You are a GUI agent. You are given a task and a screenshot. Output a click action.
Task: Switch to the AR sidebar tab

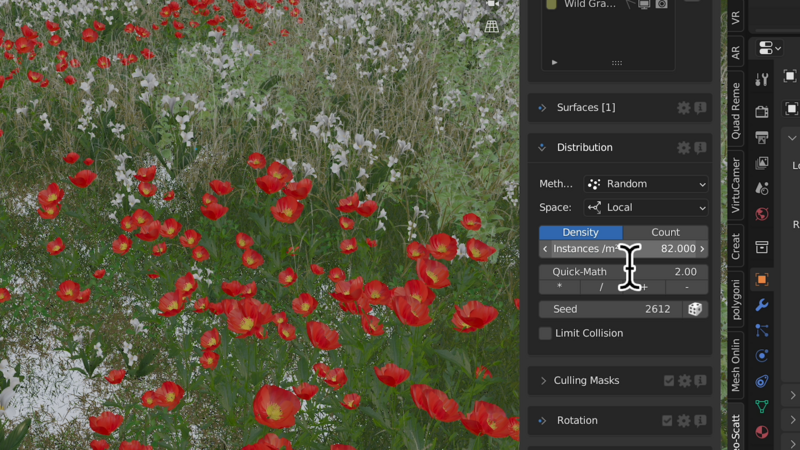point(735,52)
